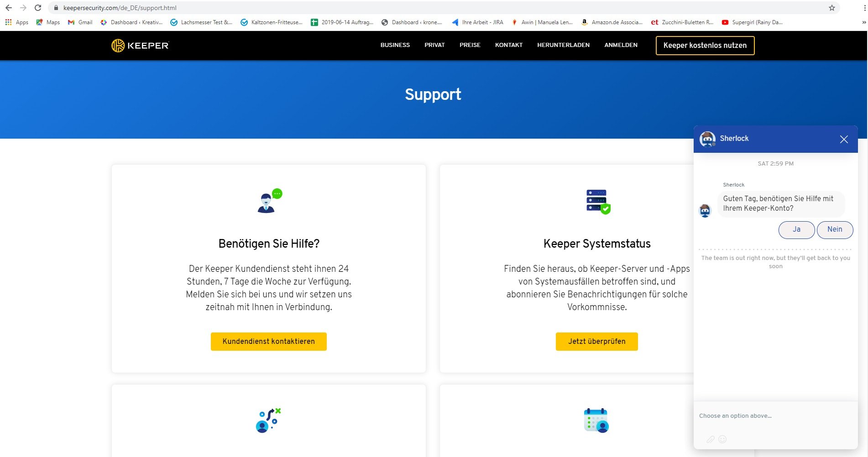Click the Support page title
Viewport: 868px width, 457px height.
(433, 94)
